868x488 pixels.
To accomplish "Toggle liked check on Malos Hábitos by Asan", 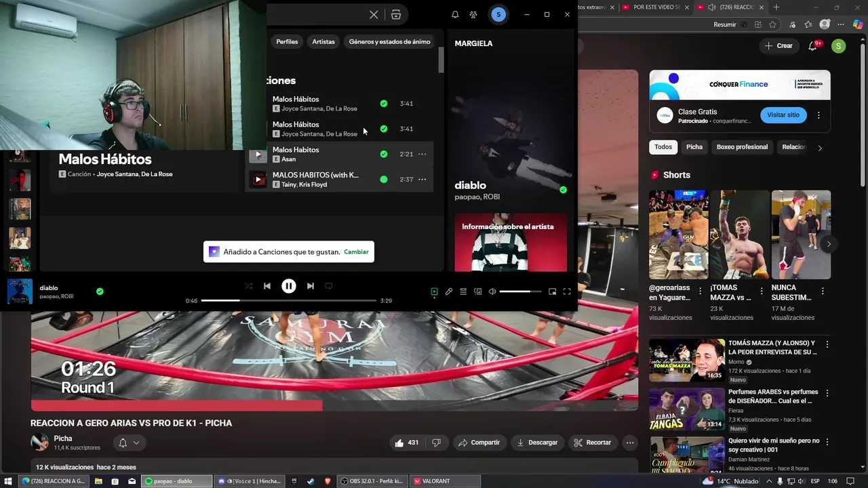I will [x=384, y=154].
